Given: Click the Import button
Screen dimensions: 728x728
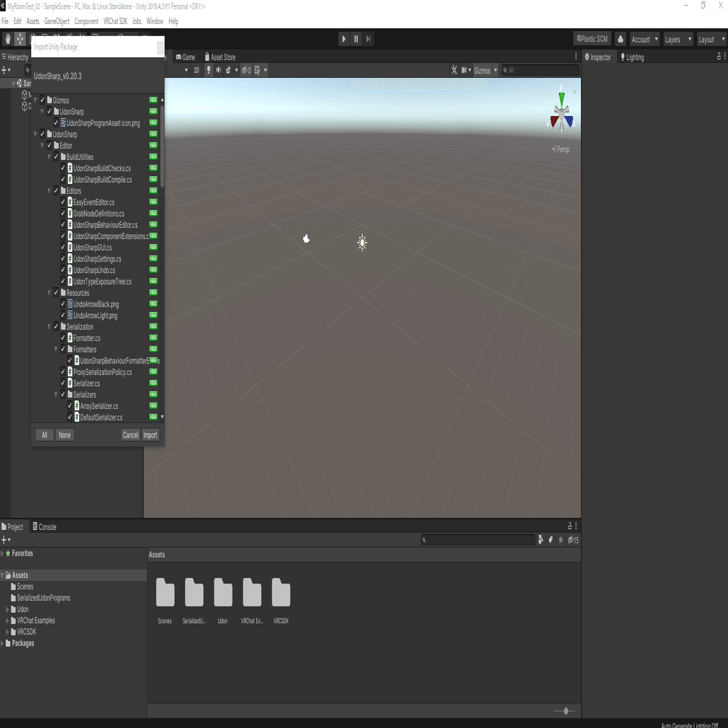Looking at the screenshot, I should 150,435.
